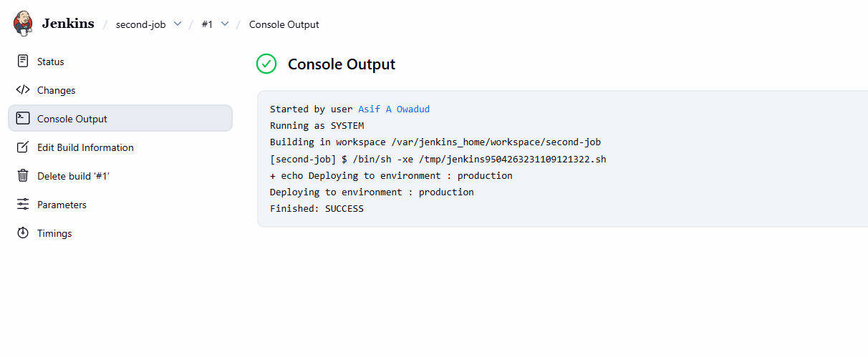Expand the second-job breadcrumb dropdown chevron
The image size is (868, 357).
pyautogui.click(x=178, y=24)
